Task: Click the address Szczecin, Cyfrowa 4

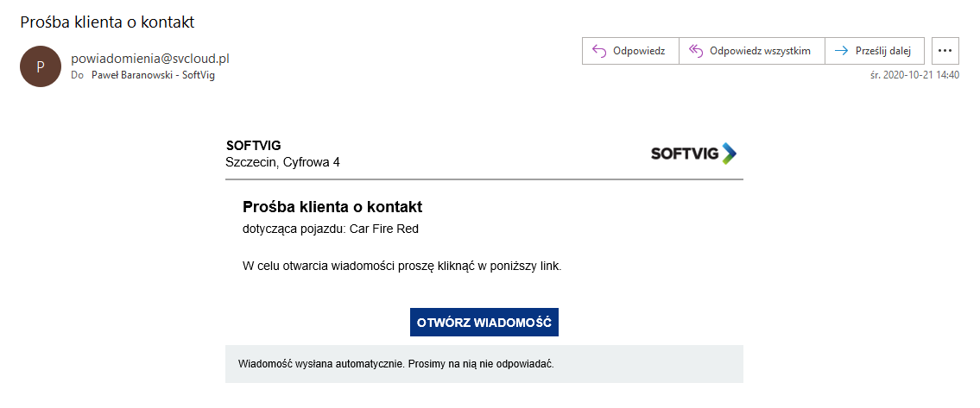Action: pyautogui.click(x=288, y=161)
